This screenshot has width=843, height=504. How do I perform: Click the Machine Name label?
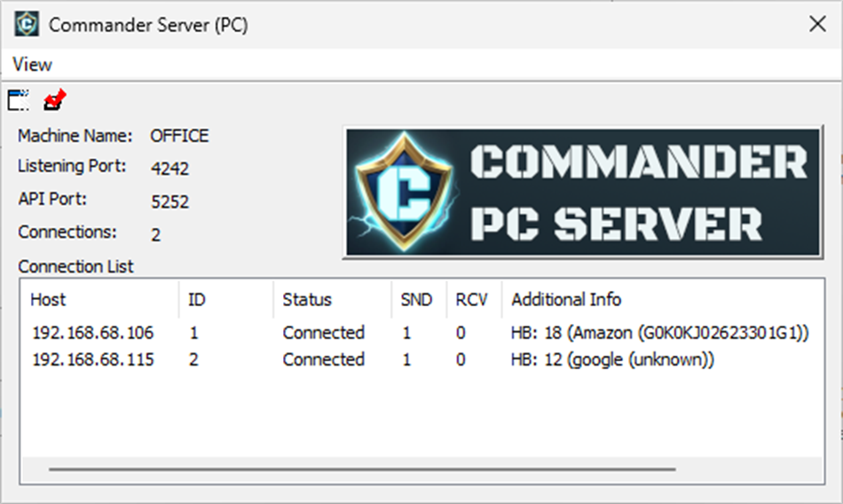coord(75,136)
